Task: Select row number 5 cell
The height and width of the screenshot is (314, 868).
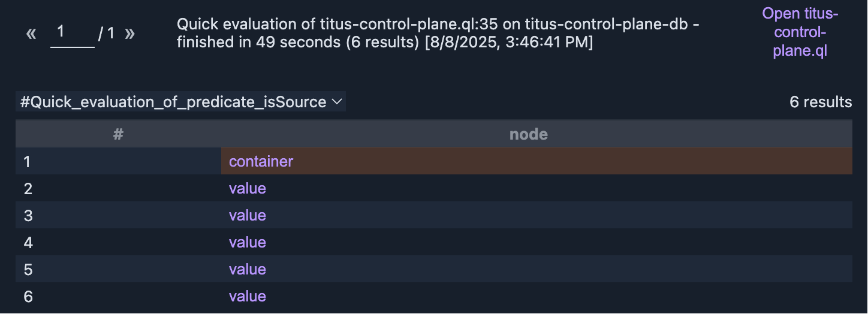Action: (x=28, y=269)
